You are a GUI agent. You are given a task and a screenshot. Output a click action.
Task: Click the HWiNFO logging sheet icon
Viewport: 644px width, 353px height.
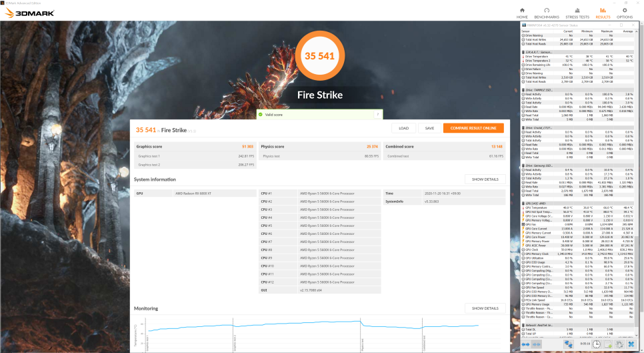coord(608,344)
